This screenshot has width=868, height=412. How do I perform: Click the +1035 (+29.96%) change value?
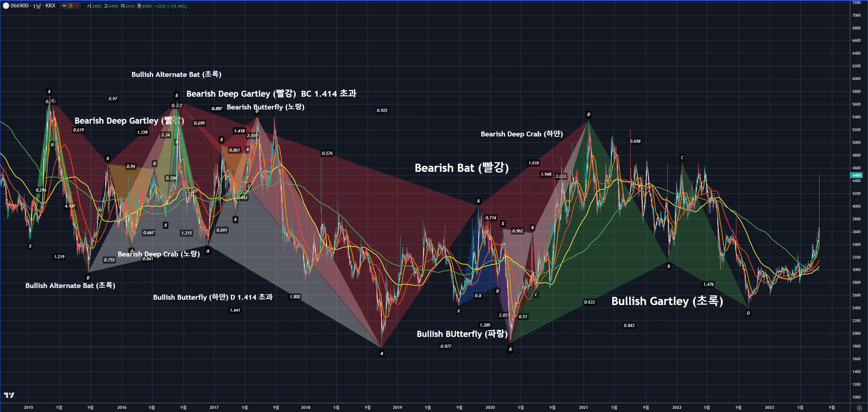coord(170,6)
